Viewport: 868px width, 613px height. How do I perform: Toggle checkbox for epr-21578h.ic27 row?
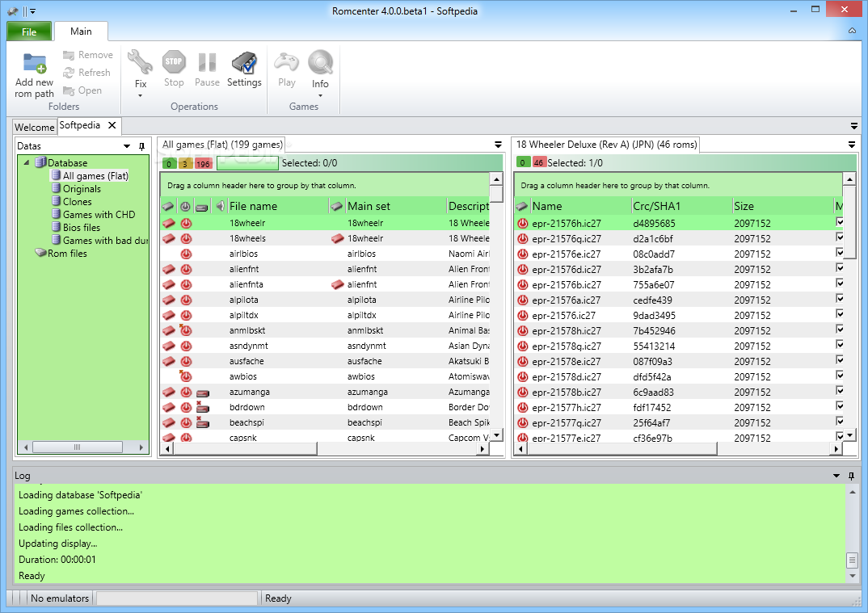pyautogui.click(x=840, y=330)
